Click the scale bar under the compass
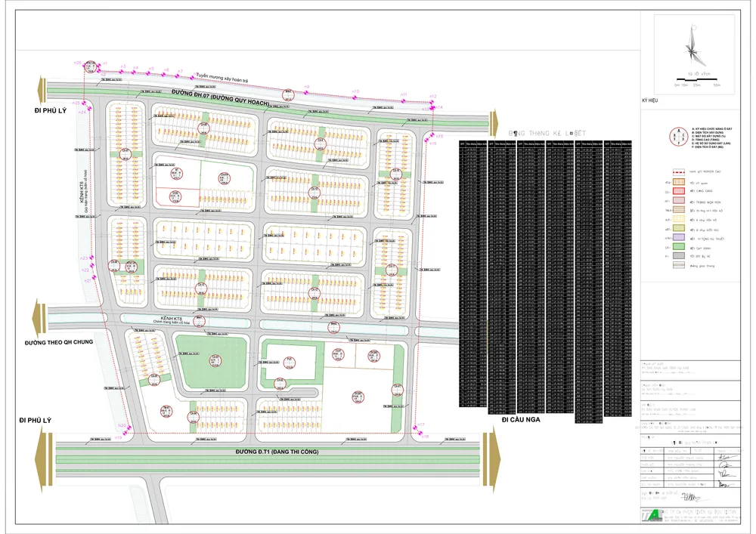Viewport: 756px width, 534px height. [697, 79]
